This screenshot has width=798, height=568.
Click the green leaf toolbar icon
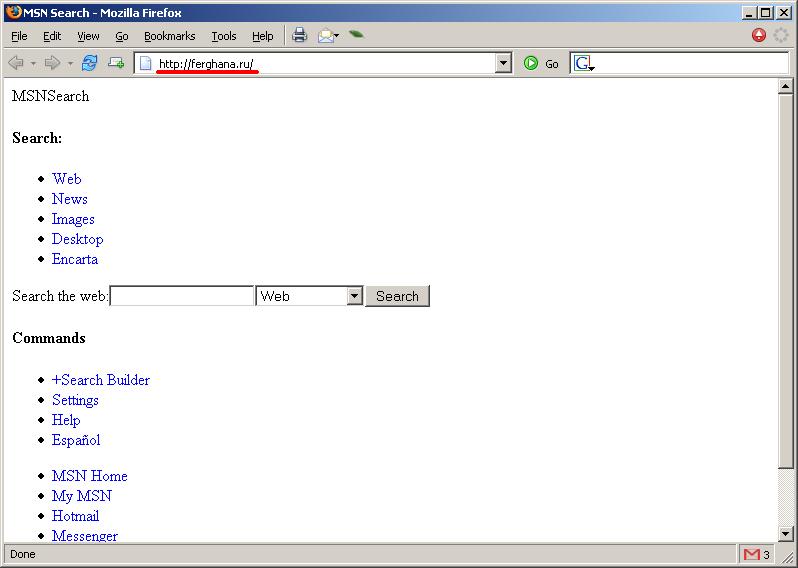click(356, 34)
